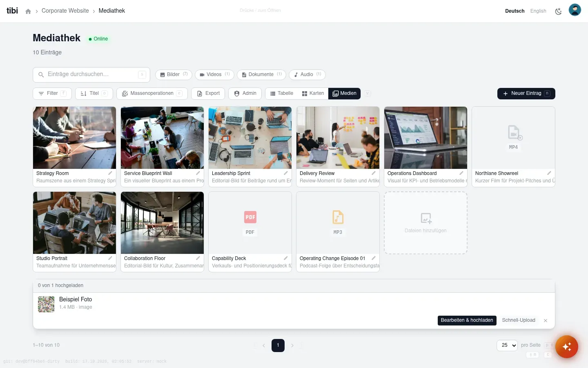This screenshot has width=588, height=368.
Task: Switch to Tabelle view
Action: [281, 93]
